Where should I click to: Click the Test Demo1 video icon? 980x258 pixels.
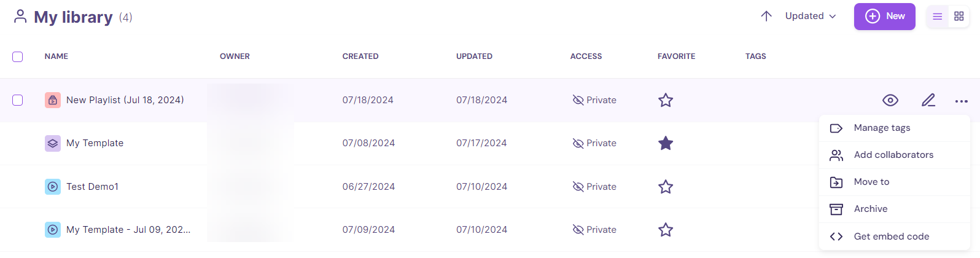[53, 187]
